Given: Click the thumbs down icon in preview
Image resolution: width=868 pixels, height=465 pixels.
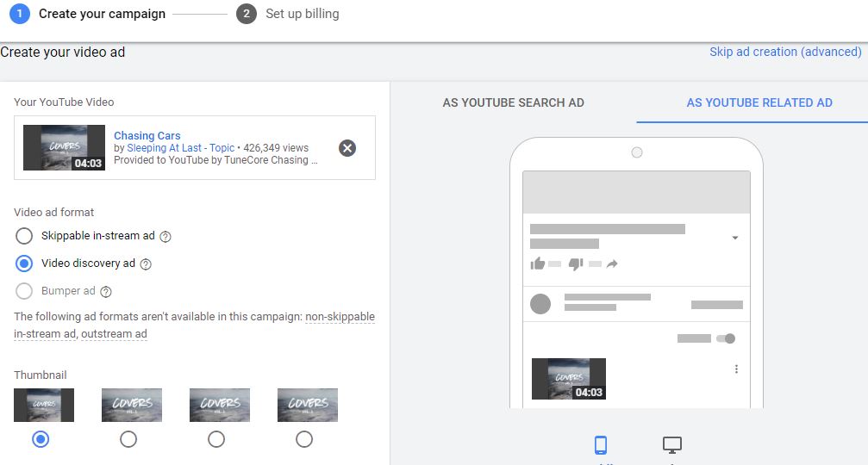Looking at the screenshot, I should (x=576, y=264).
